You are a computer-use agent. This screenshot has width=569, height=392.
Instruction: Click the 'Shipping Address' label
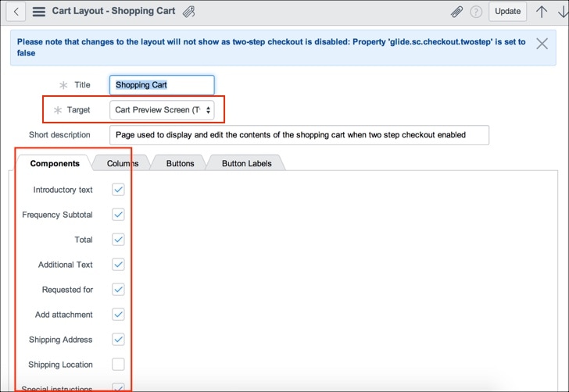61,340
